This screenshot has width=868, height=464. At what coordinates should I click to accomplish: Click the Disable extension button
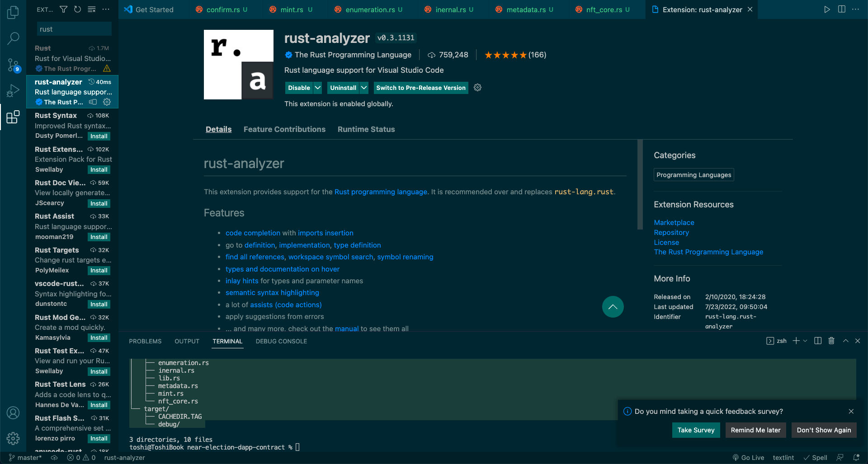click(299, 88)
